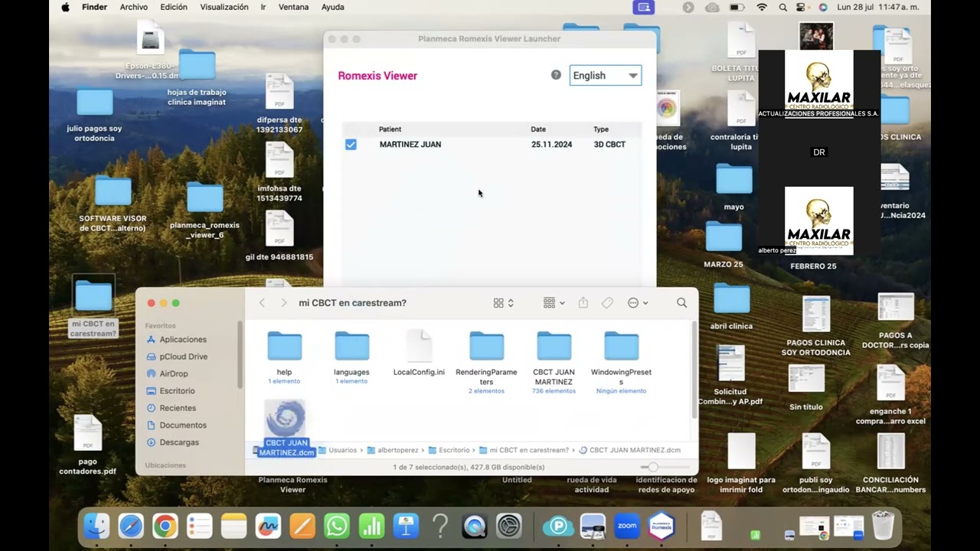Click the Wi-Fi icon in menu bar

(762, 7)
